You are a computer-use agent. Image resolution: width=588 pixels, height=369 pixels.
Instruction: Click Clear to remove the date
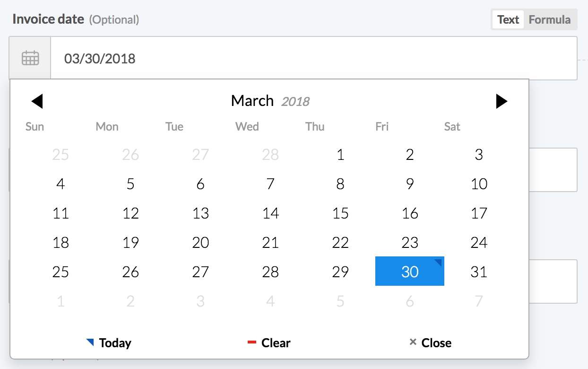pos(274,342)
